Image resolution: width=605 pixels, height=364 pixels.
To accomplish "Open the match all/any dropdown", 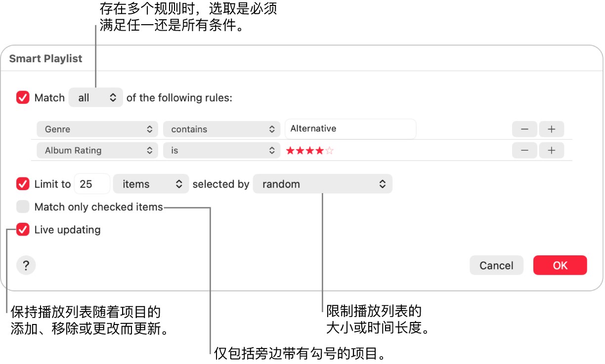I will [x=96, y=98].
